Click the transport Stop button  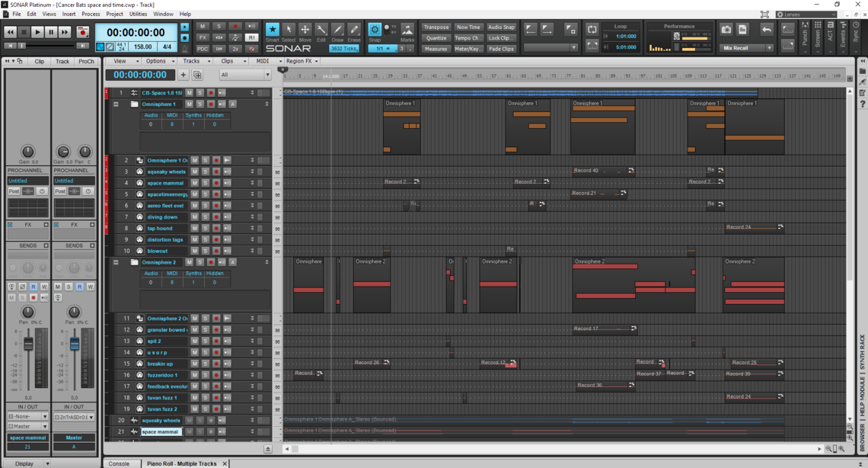pos(24,32)
